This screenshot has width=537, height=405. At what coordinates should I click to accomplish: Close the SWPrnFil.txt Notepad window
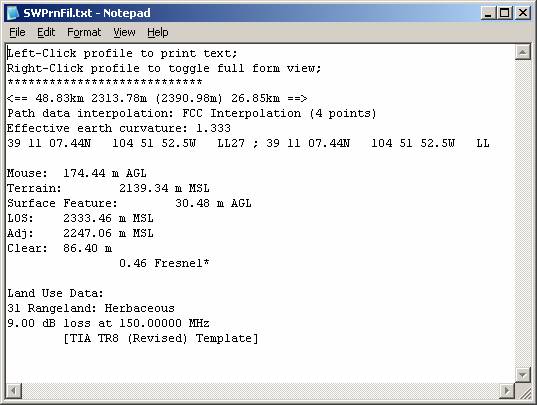click(523, 13)
